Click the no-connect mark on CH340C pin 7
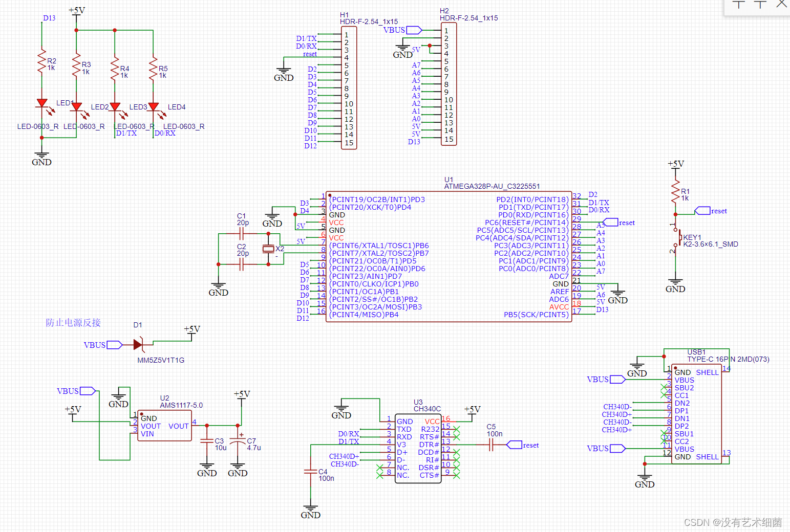 pyautogui.click(x=380, y=468)
